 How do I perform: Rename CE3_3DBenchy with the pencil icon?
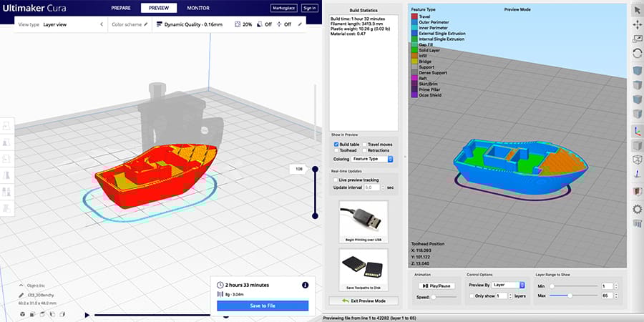click(x=21, y=295)
